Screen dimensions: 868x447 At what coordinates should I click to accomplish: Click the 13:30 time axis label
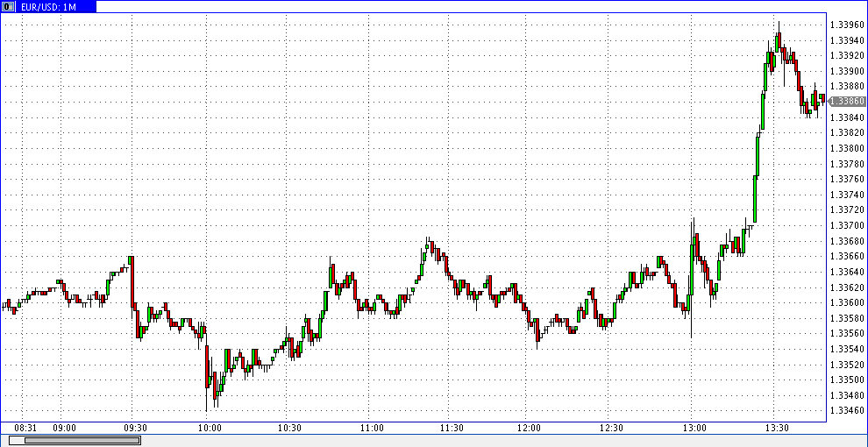(777, 429)
